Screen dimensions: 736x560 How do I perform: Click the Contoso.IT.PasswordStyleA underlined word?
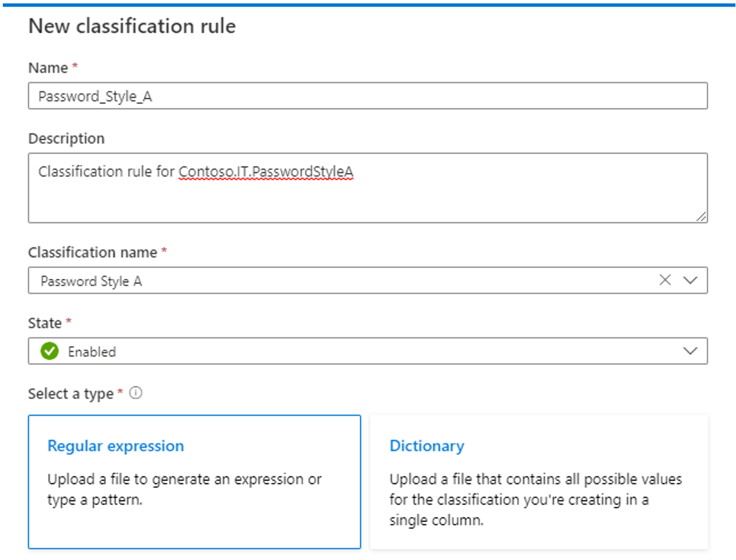pyautogui.click(x=266, y=172)
